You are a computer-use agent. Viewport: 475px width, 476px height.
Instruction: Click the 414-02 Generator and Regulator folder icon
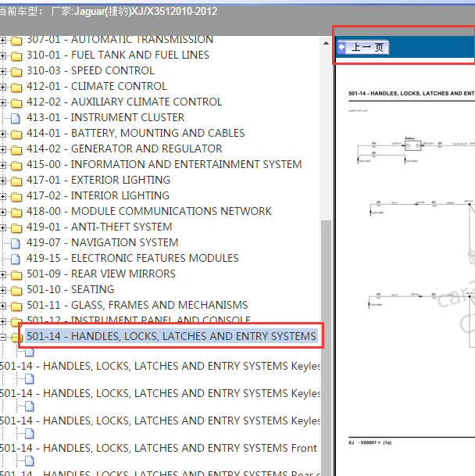click(x=16, y=149)
